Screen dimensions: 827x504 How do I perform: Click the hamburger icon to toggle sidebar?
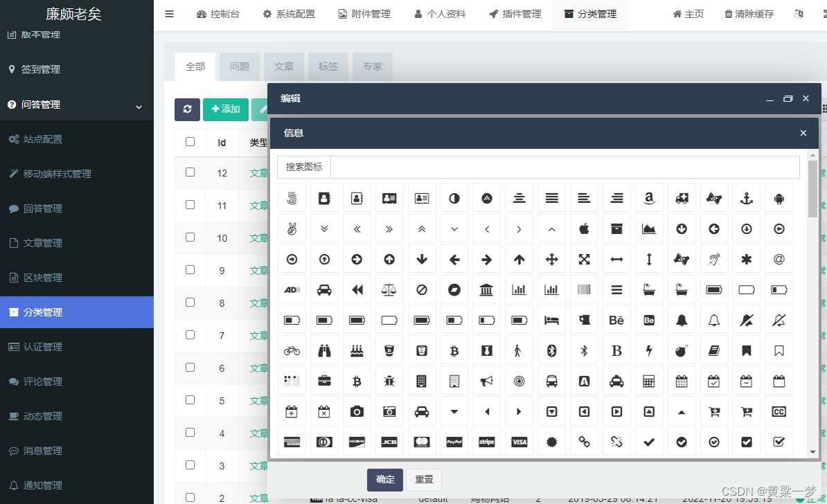[169, 13]
